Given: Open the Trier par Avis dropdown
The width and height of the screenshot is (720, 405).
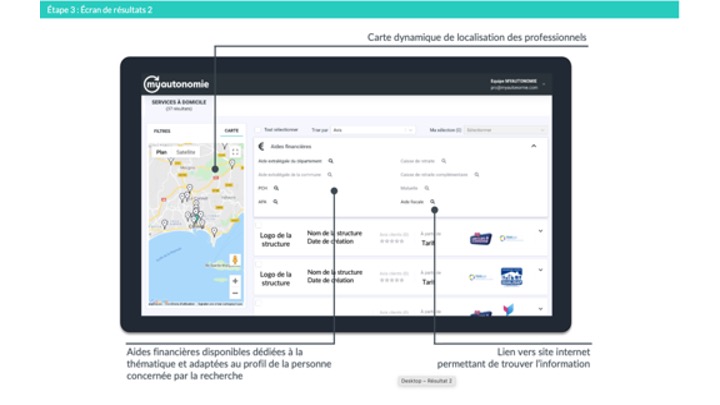Looking at the screenshot, I should point(372,130).
